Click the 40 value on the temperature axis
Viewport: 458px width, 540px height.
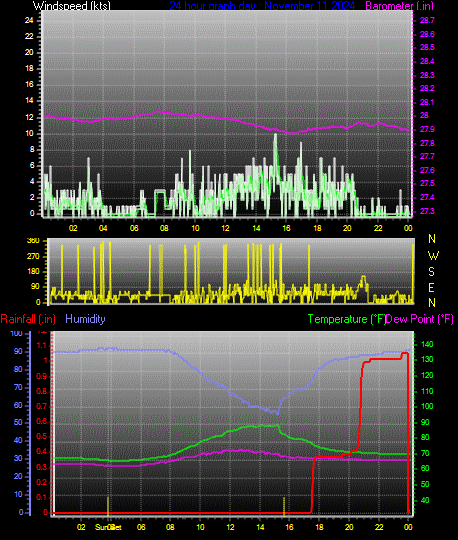pos(425,500)
